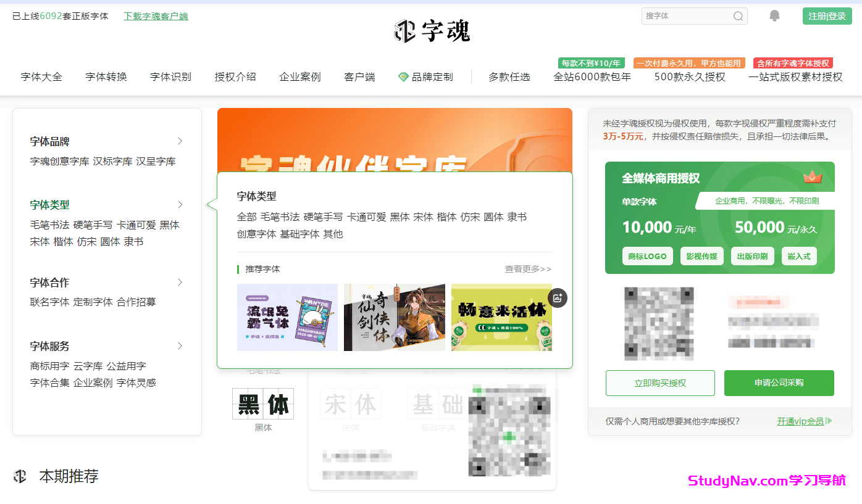The image size is (862, 504).
Task: Click the 字魂 icon next to 本期推荐
Action: (x=19, y=476)
